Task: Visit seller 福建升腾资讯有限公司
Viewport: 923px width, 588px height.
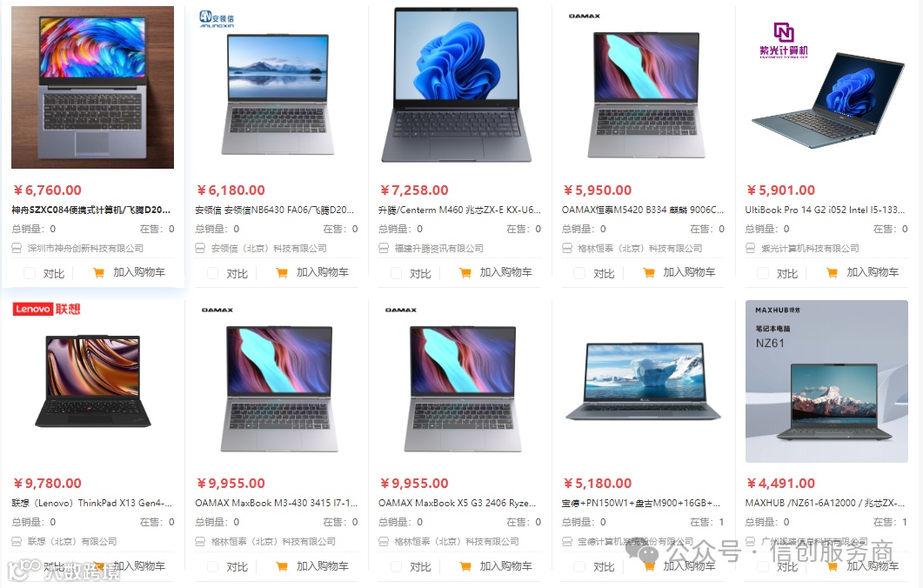Action: (438, 249)
